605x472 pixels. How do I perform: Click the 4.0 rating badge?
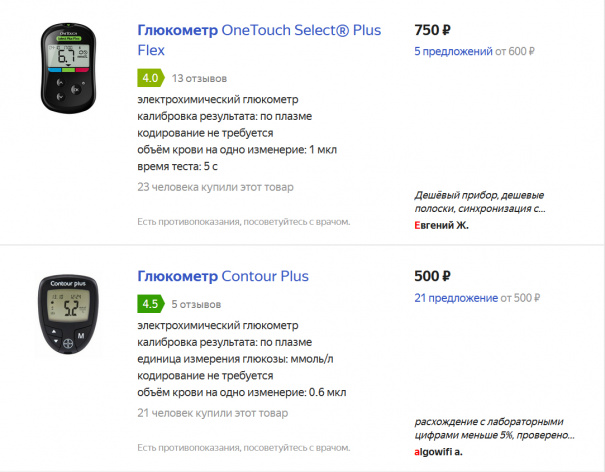(150, 77)
